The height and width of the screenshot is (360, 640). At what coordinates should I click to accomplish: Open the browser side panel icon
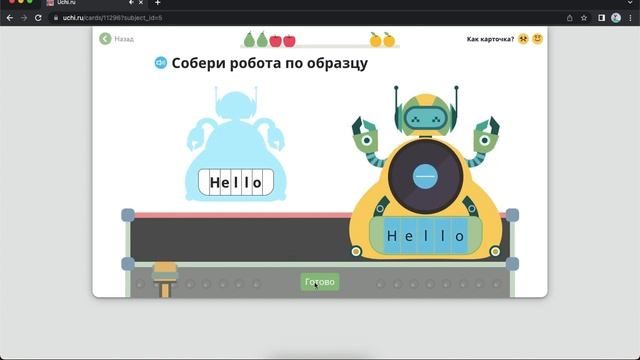(x=601, y=18)
